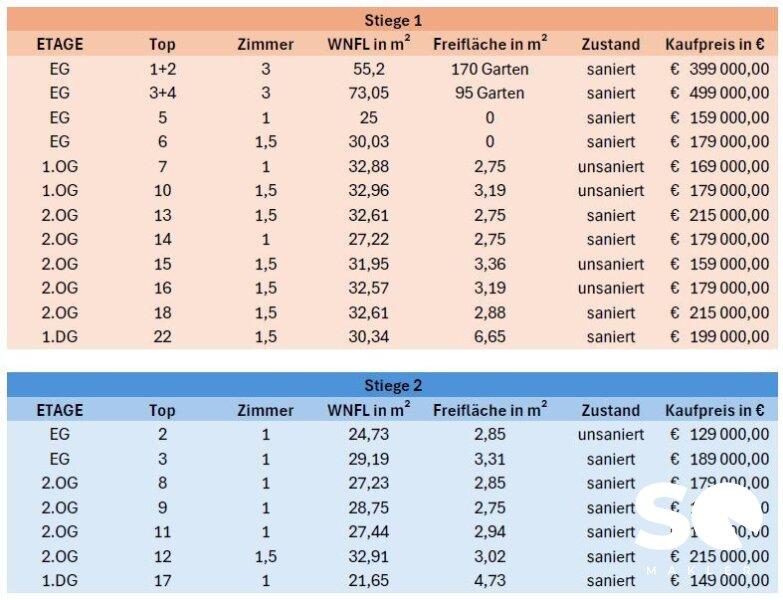Click the ETAGE header in Stiege 1

coord(60,44)
